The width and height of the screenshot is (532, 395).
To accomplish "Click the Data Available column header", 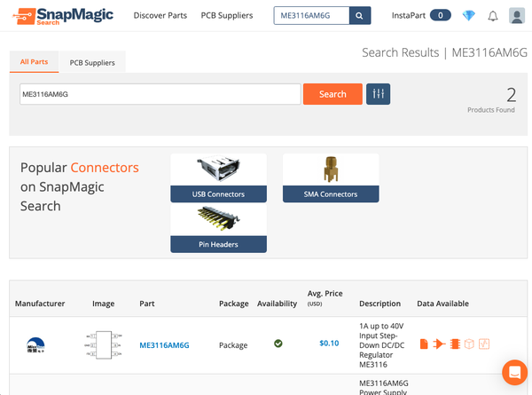I will click(442, 304).
